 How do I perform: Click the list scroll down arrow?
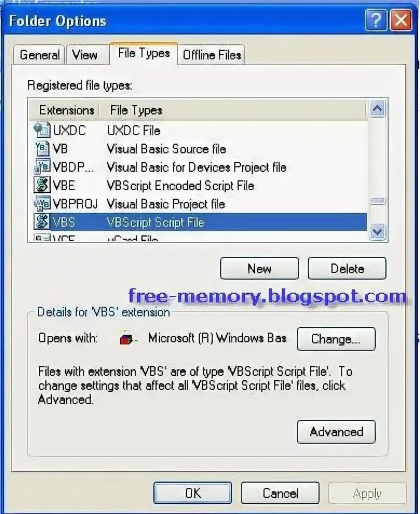[378, 232]
